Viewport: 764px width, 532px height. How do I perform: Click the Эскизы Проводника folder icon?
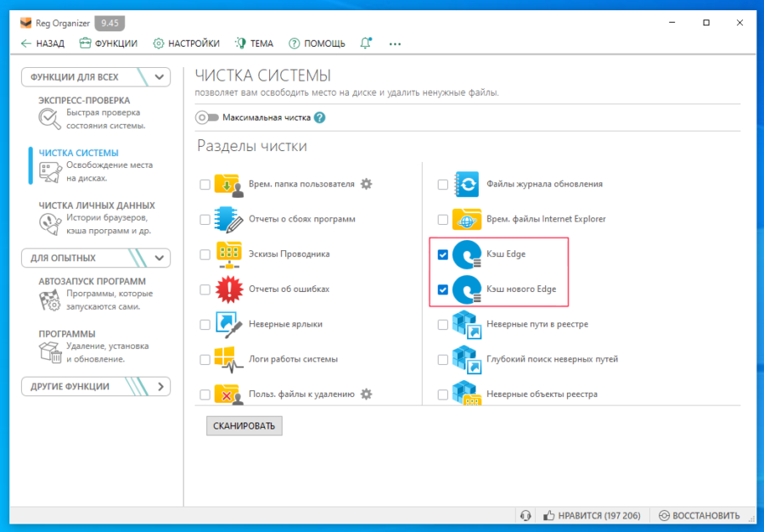coord(228,255)
